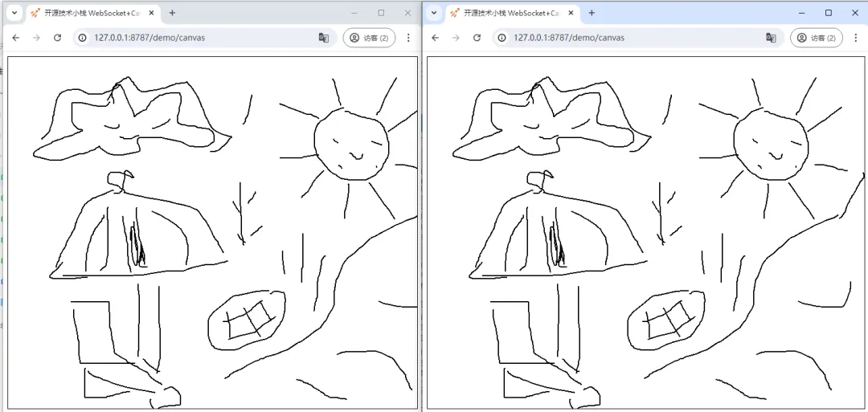Click the translate icon in left address bar
Image resolution: width=868 pixels, height=412 pixels.
(x=324, y=38)
